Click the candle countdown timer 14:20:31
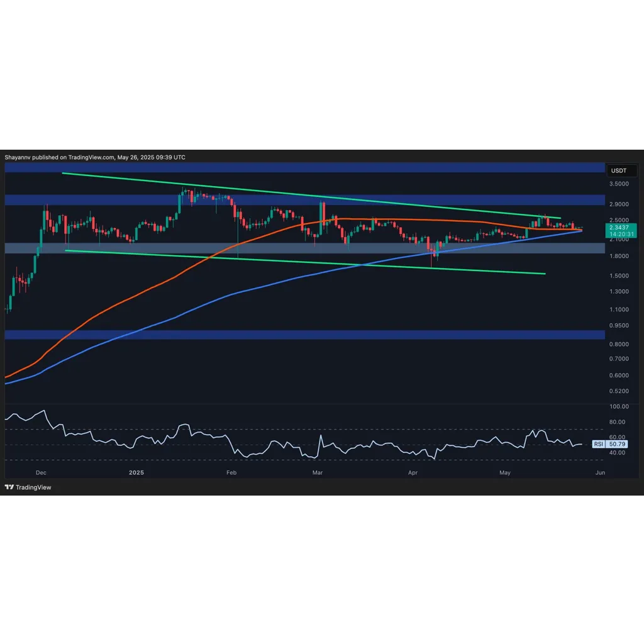The image size is (644, 644). point(621,234)
